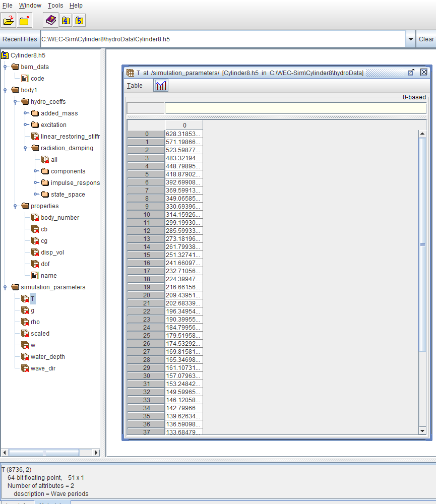Screen dimensions: 436x504
Task: Open a file using the open folder icon
Action: click(8, 20)
